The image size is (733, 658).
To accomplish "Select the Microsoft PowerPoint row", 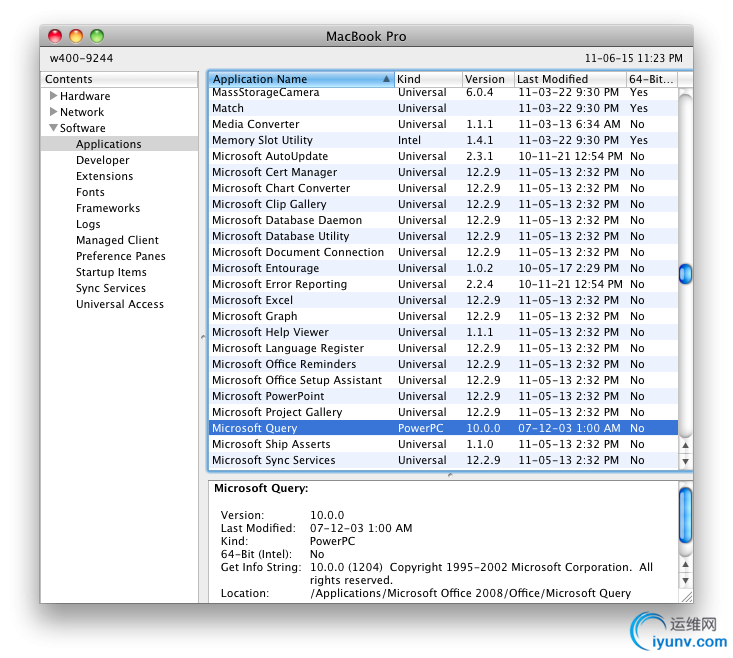I will (x=443, y=396).
